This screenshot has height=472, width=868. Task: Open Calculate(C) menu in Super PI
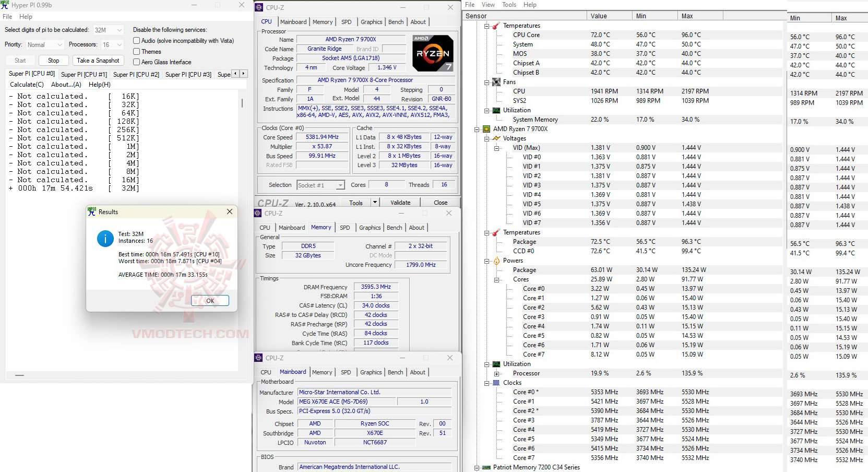(x=27, y=84)
